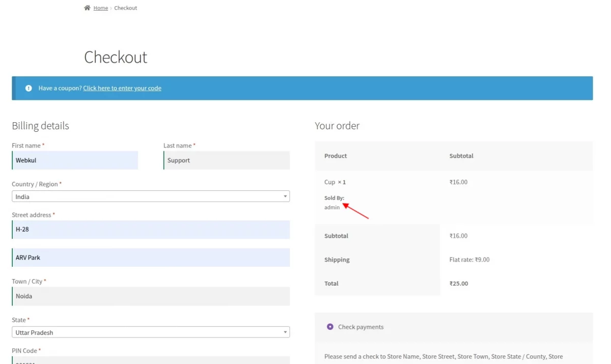Open the State dropdown showing Uttar Pradesh

[x=151, y=331]
